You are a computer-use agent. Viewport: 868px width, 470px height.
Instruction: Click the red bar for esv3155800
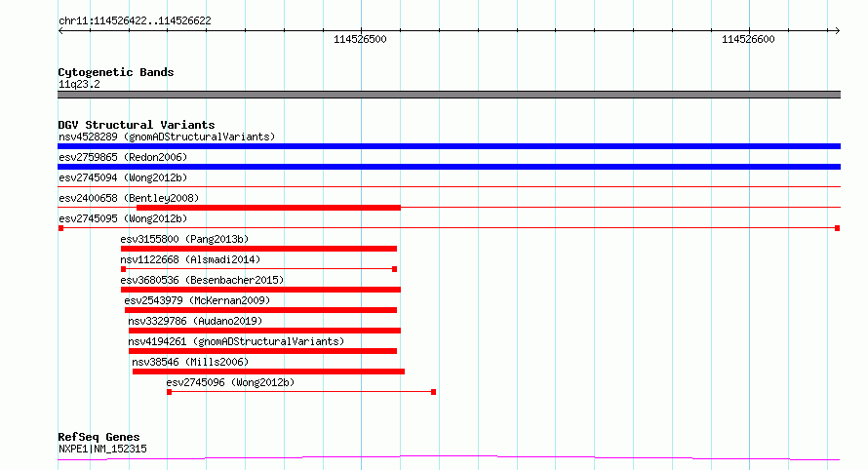point(258,249)
